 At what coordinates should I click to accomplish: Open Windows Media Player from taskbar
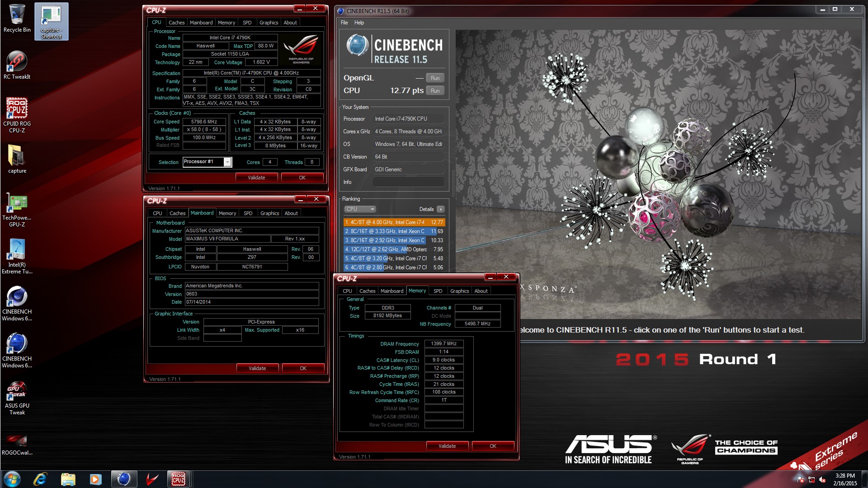95,479
